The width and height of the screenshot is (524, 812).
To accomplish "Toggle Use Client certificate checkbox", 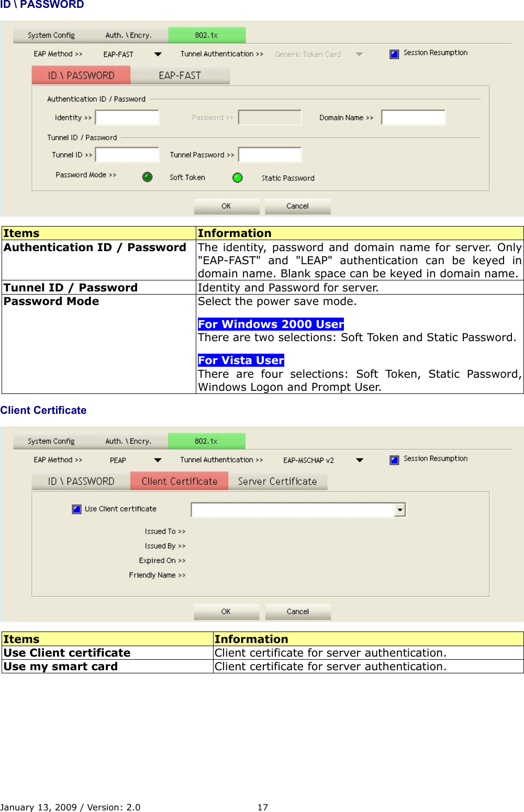I will 76,509.
